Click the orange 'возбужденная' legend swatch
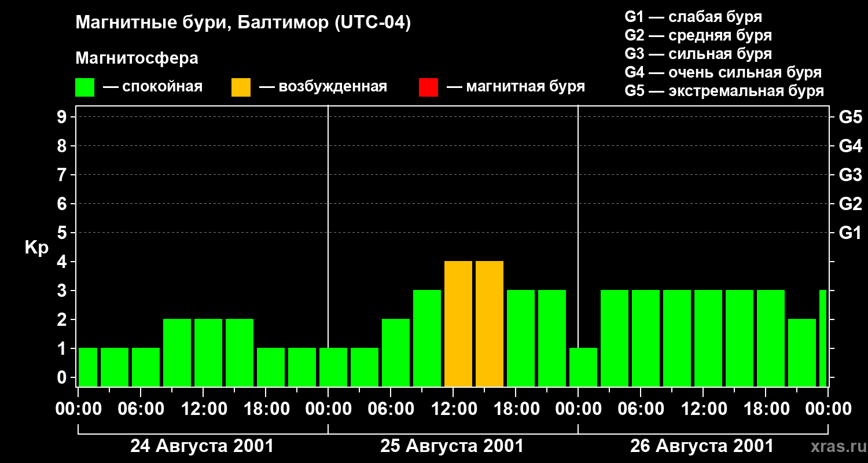Viewport: 868px width, 463px height. pos(241,87)
